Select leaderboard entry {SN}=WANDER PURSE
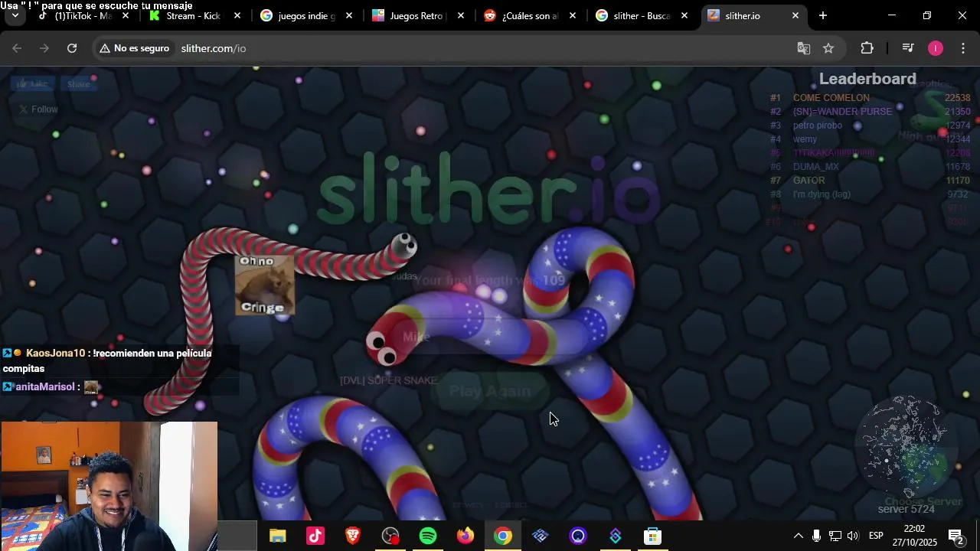The image size is (980, 551). (x=871, y=112)
